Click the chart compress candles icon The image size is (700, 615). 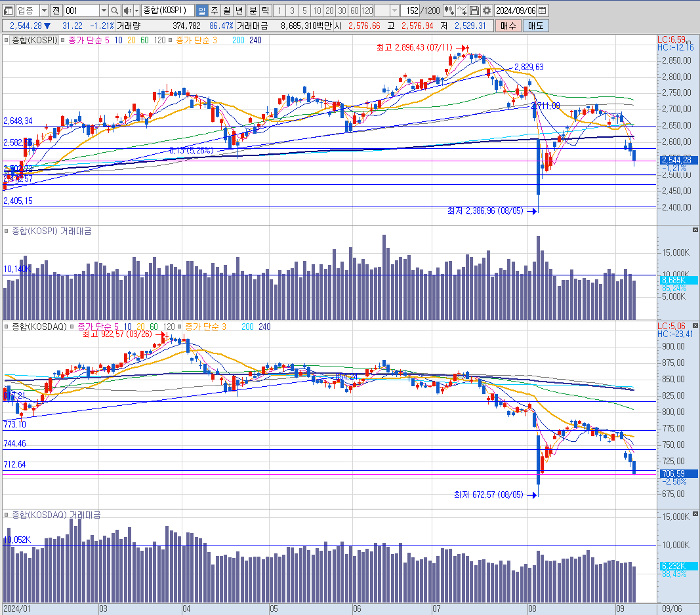[x=449, y=10]
